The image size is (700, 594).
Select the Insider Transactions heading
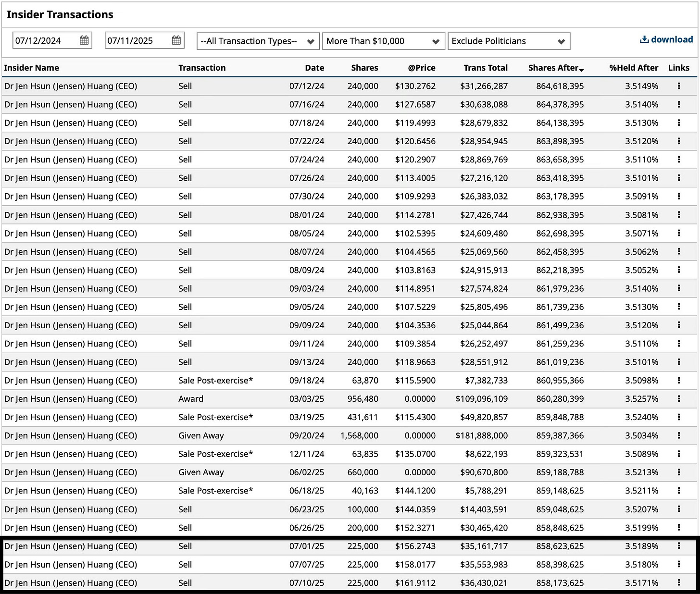pos(60,14)
